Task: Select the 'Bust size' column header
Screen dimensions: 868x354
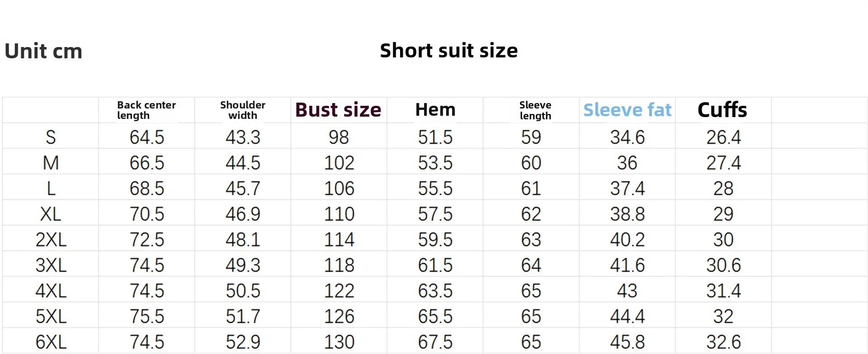Action: [x=338, y=110]
